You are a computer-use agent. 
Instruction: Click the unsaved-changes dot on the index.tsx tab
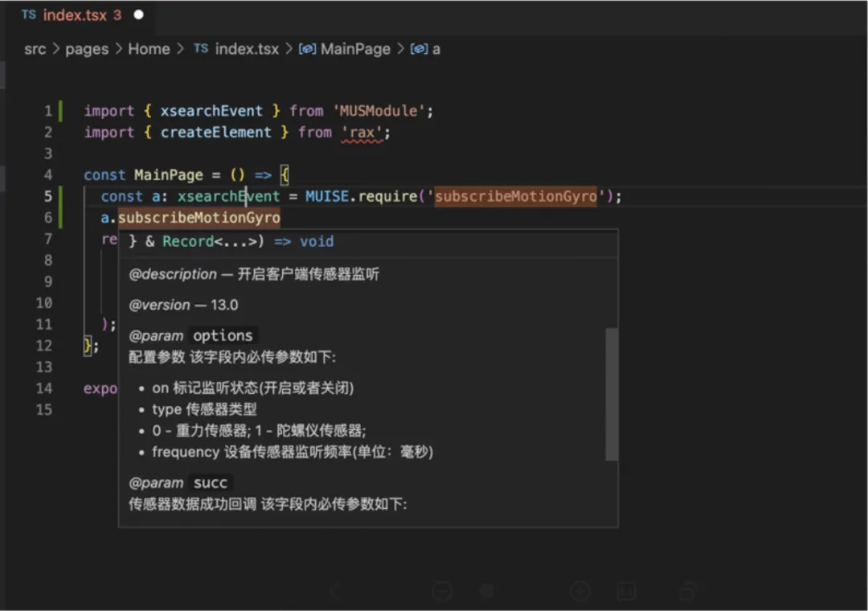point(138,14)
